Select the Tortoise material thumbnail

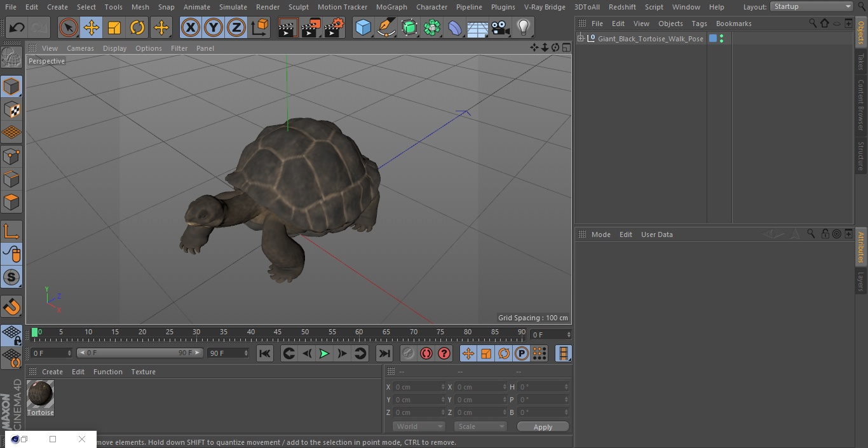(41, 394)
